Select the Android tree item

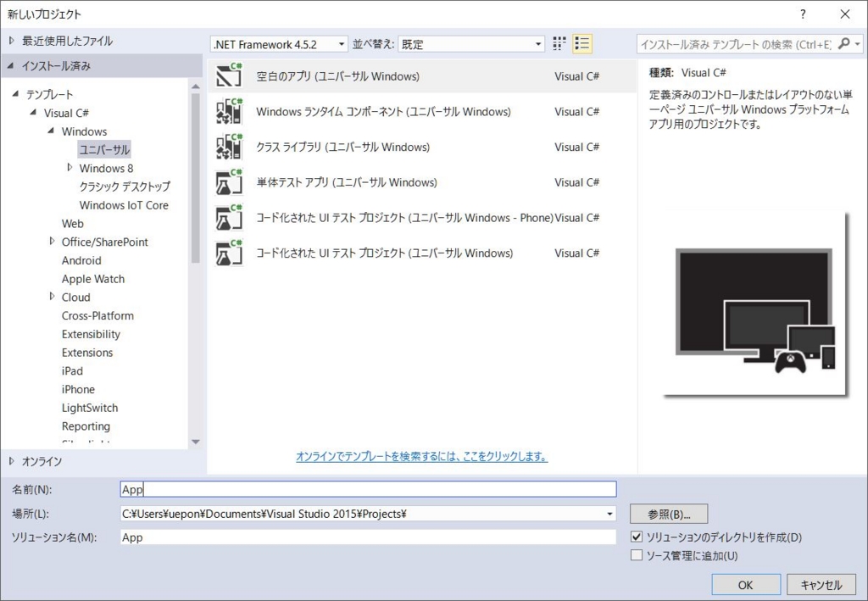(81, 260)
